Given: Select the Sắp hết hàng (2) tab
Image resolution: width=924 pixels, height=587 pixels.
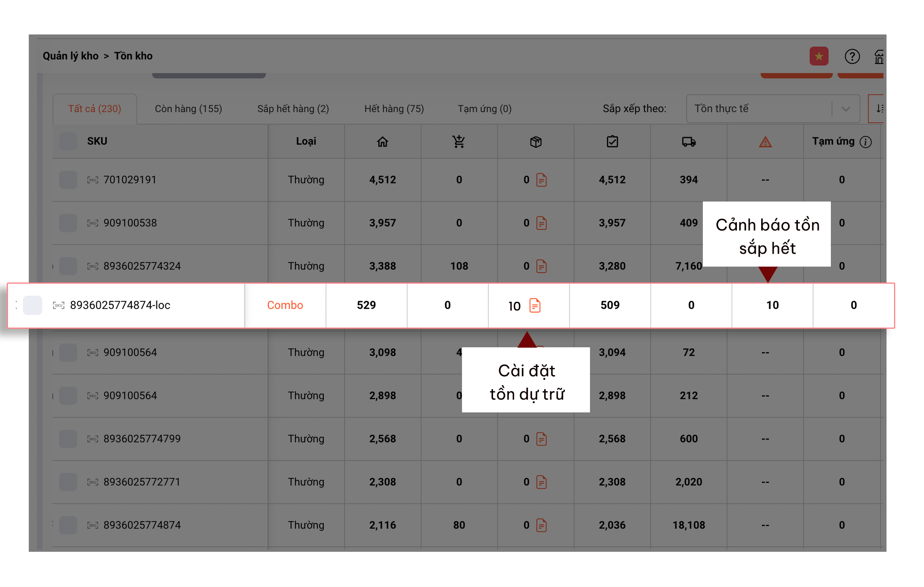Looking at the screenshot, I should pyautogui.click(x=293, y=109).
